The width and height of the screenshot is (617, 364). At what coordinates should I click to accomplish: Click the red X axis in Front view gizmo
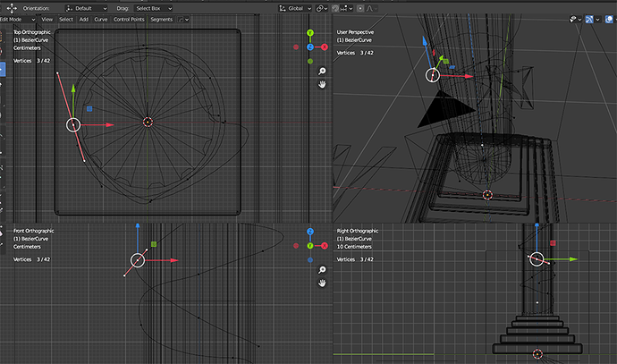click(325, 246)
